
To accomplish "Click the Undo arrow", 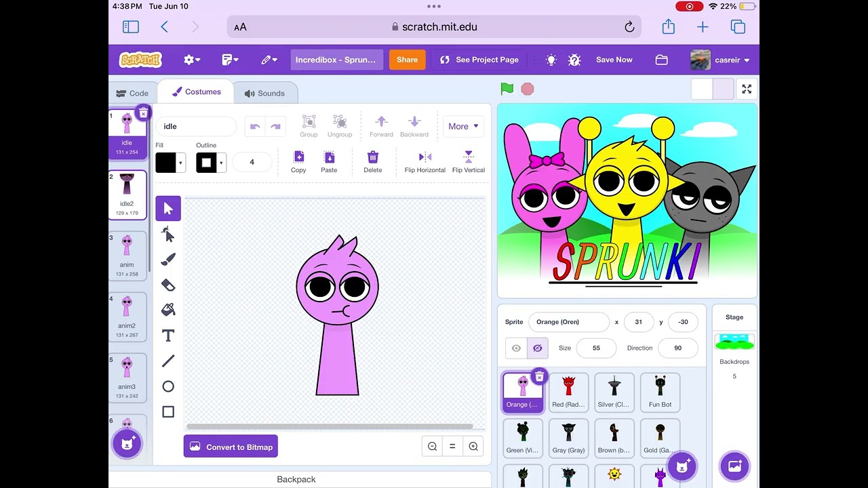I will tap(255, 126).
